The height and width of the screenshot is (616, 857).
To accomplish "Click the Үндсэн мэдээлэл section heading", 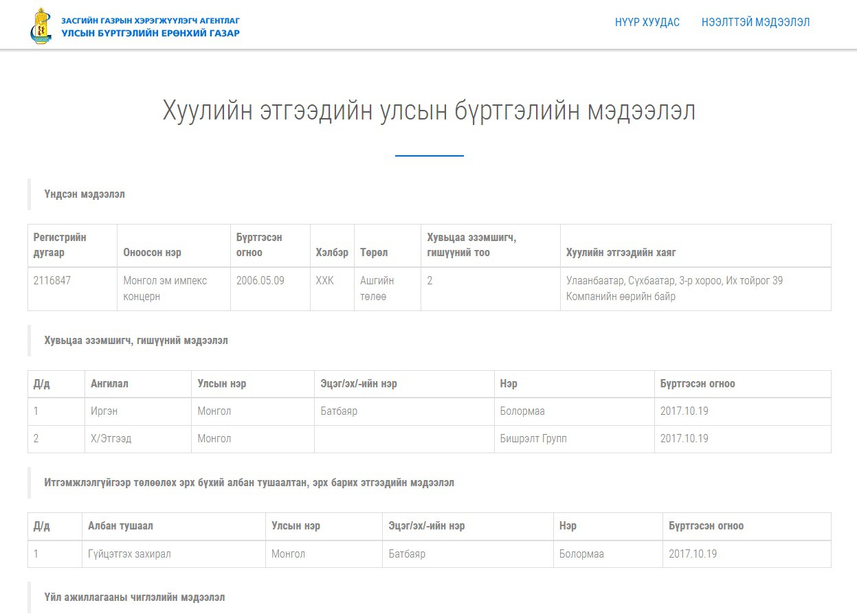I will pos(85,194).
